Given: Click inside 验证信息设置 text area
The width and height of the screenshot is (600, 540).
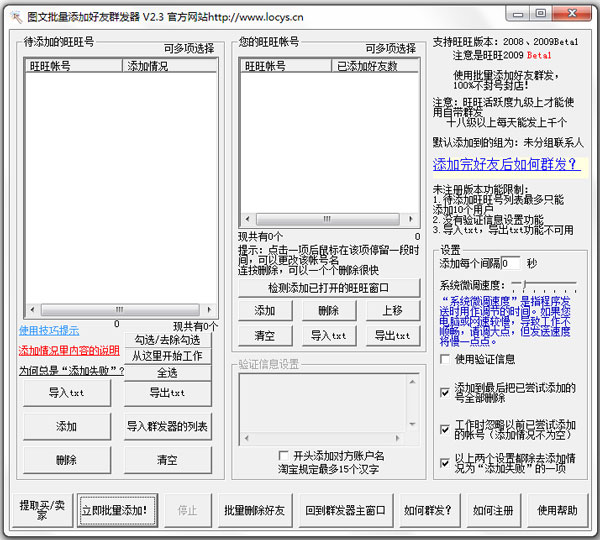Looking at the screenshot, I should point(323,403).
